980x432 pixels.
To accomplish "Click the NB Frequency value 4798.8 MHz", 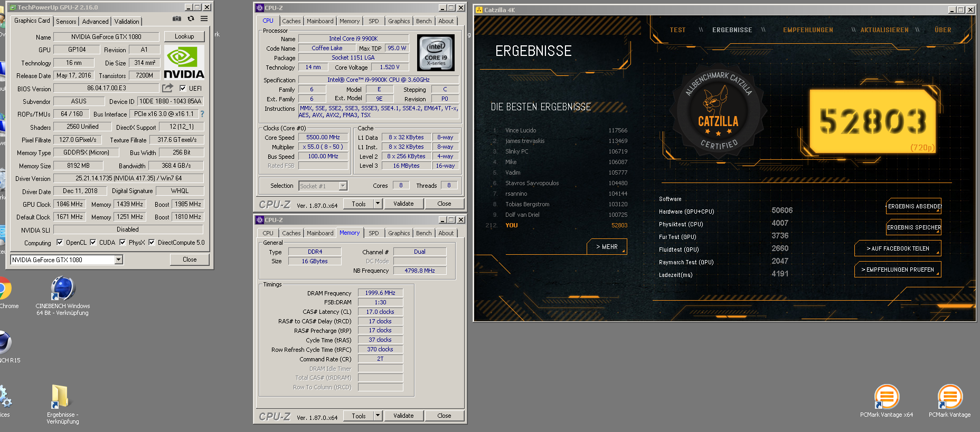I will click(420, 271).
